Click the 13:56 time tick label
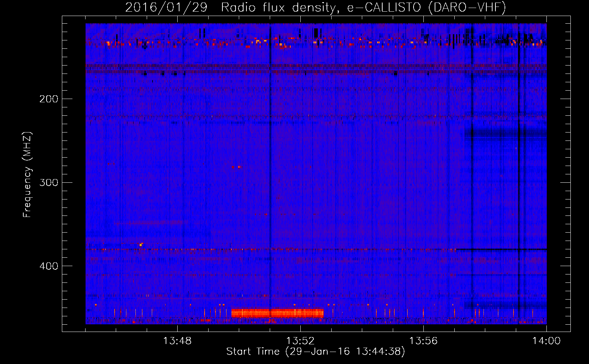The image size is (589, 364). point(423,341)
